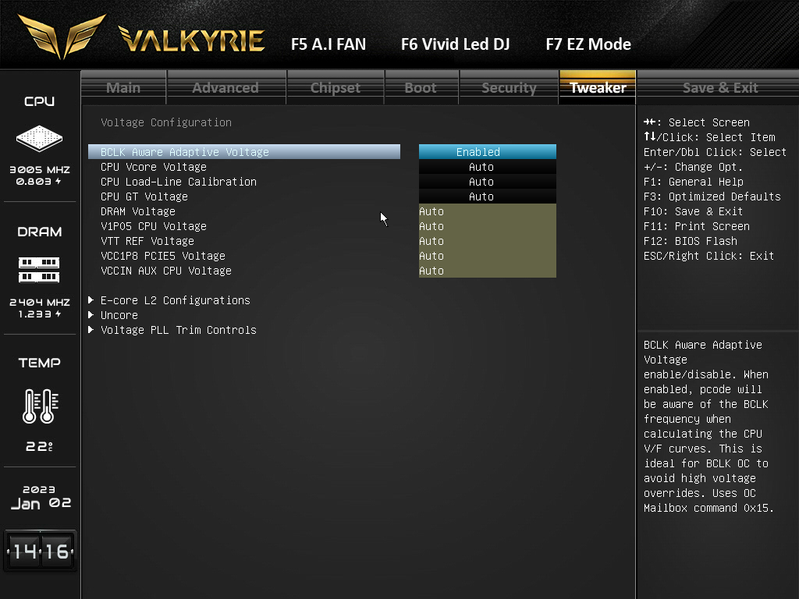Open CPU Vcore Voltage Auto dropdown

tap(487, 167)
